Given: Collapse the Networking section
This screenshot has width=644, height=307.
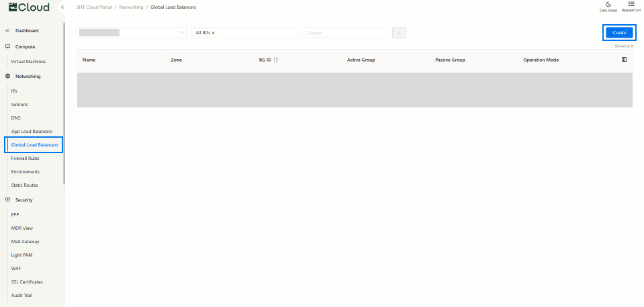Looking at the screenshot, I should (28, 76).
